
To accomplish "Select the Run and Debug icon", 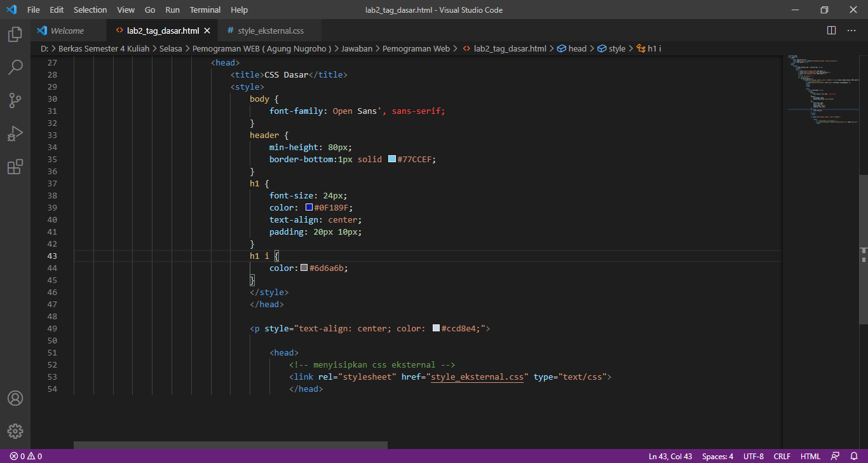I will tap(15, 134).
